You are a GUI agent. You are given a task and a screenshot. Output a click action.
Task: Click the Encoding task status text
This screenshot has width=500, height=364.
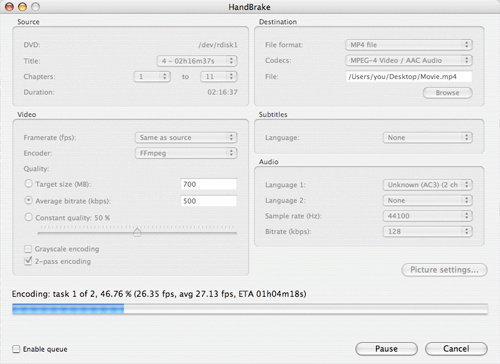(159, 294)
